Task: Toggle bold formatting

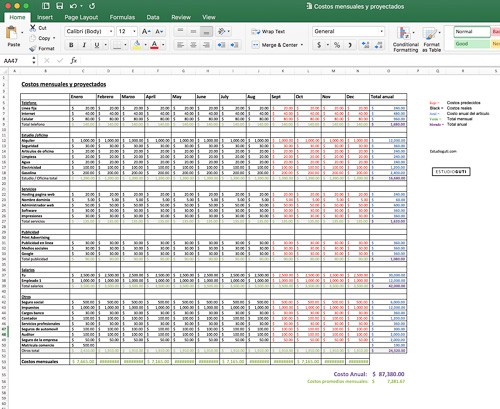Action: click(x=71, y=45)
